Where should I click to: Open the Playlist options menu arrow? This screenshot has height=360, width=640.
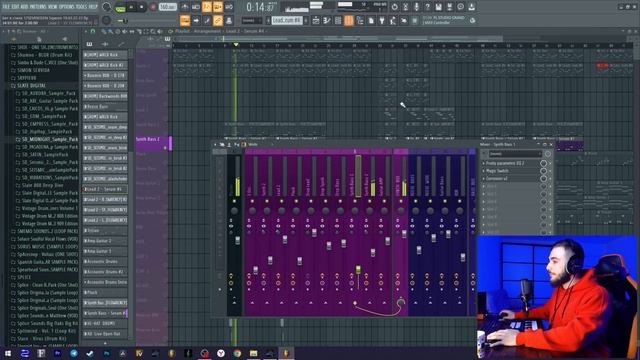(x=86, y=31)
